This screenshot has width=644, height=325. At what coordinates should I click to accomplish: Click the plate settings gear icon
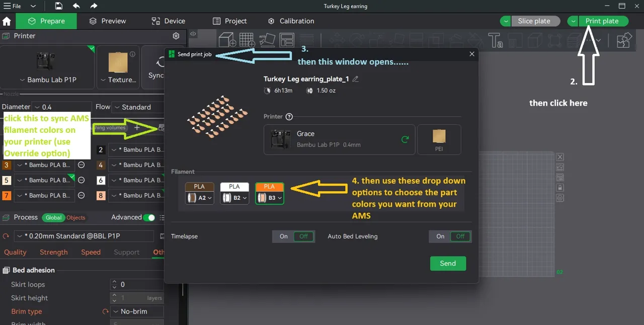coord(560,198)
